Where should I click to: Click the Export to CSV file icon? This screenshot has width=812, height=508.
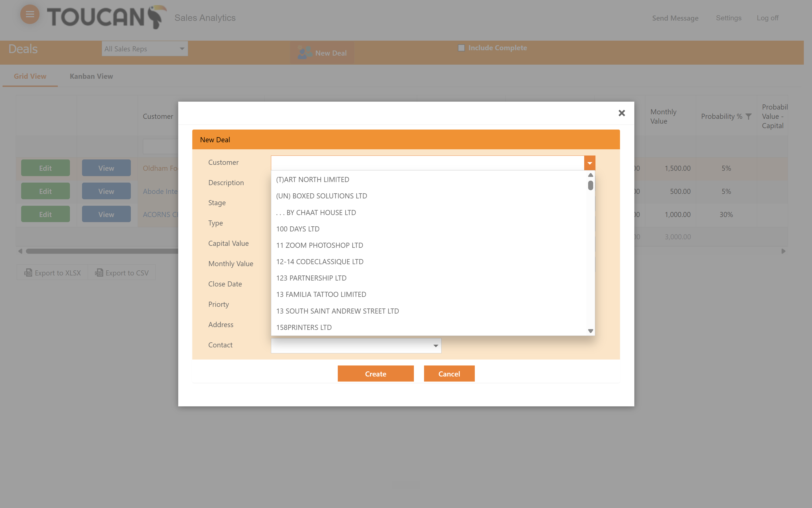coord(99,272)
